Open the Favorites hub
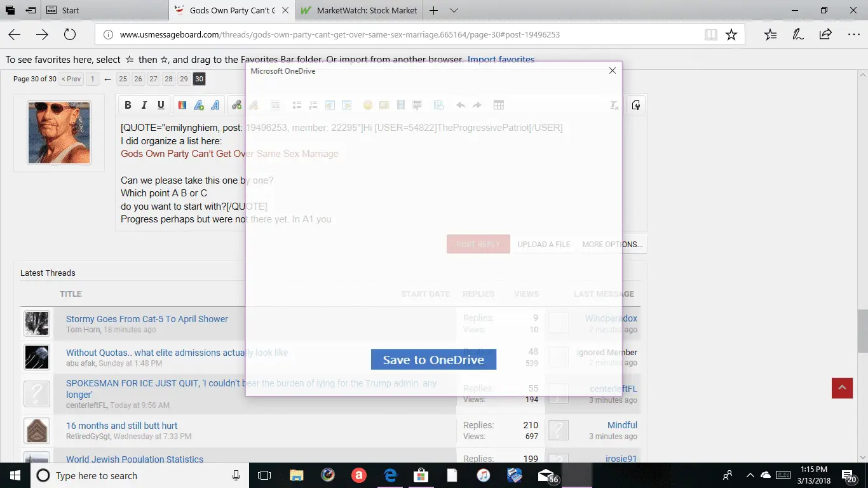Image resolution: width=868 pixels, height=488 pixels. click(770, 35)
